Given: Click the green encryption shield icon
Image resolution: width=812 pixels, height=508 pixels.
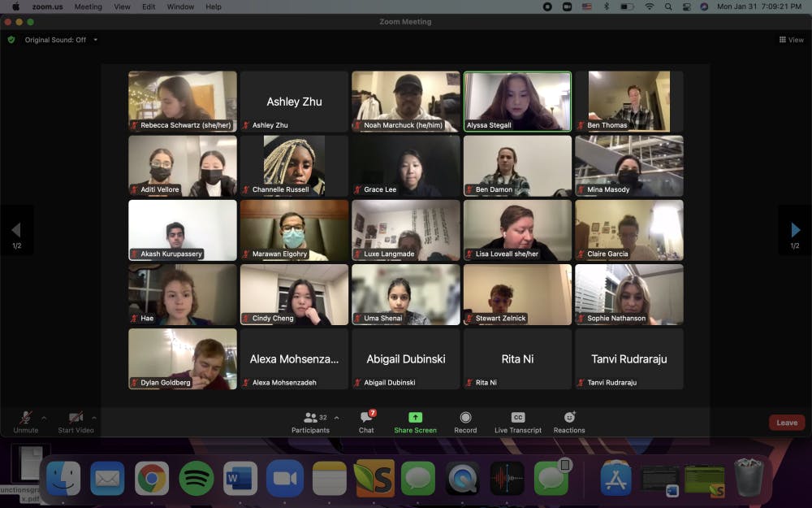Looking at the screenshot, I should point(11,39).
